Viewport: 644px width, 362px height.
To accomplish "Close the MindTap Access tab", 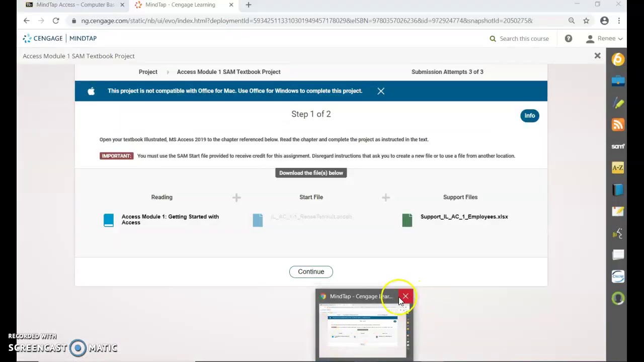I will coord(122,5).
